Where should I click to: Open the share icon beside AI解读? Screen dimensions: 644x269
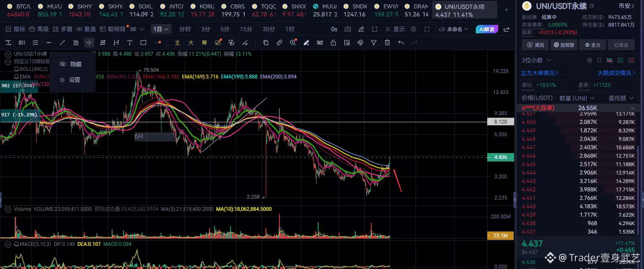507,29
